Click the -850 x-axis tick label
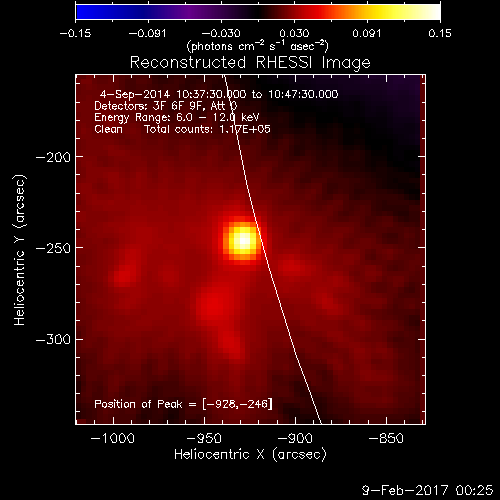The image size is (500, 500). pos(386,438)
